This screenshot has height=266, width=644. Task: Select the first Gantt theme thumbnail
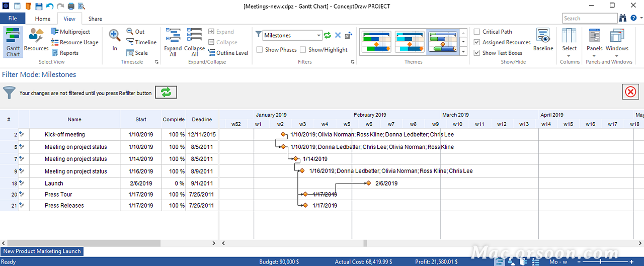point(376,42)
